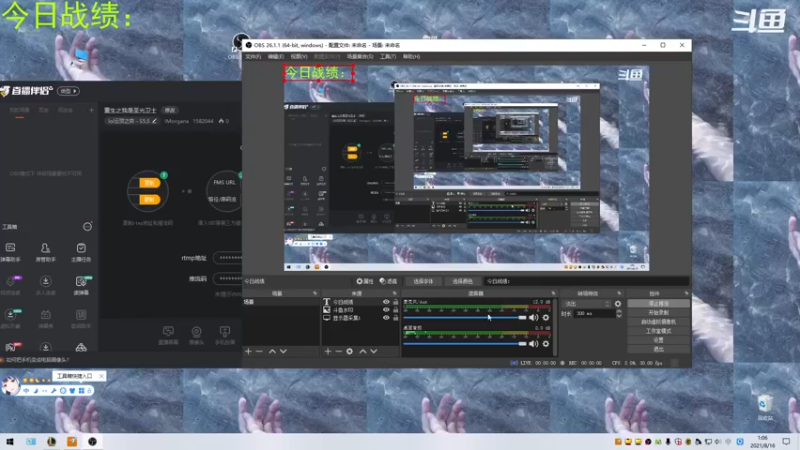The height and width of the screenshot is (450, 800).
Task: Click the 退出 button in OBS controls
Action: tap(658, 349)
